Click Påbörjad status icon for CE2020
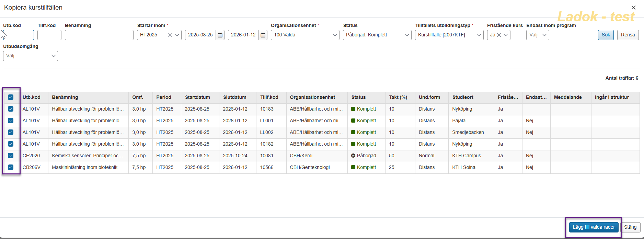The width and height of the screenshot is (644, 239). [353, 156]
